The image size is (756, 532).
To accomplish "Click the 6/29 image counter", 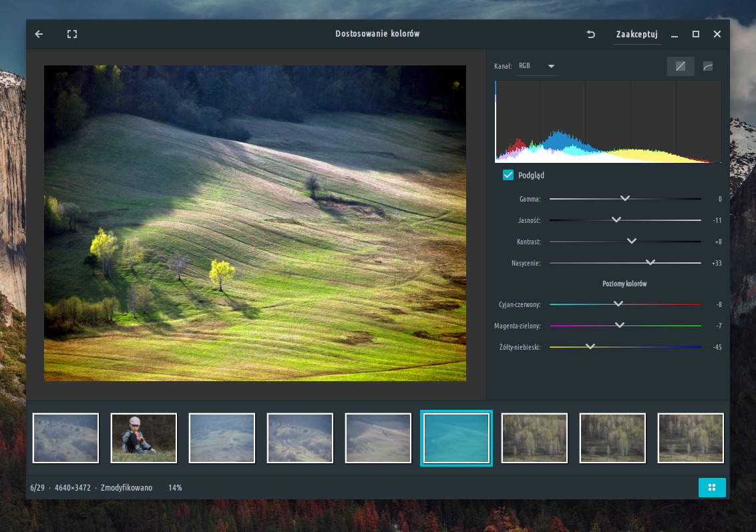I will pyautogui.click(x=37, y=488).
